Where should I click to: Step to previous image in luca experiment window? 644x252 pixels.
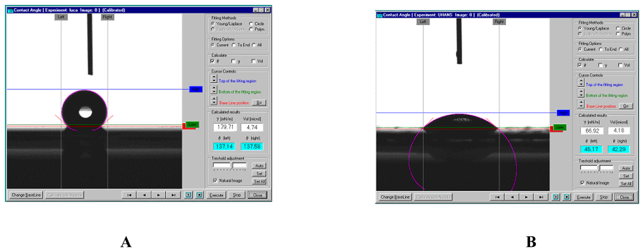click(144, 195)
